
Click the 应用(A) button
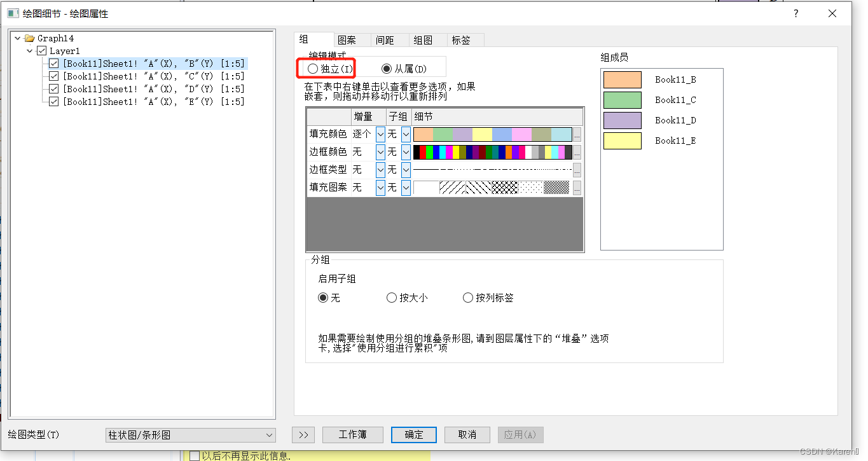(520, 435)
